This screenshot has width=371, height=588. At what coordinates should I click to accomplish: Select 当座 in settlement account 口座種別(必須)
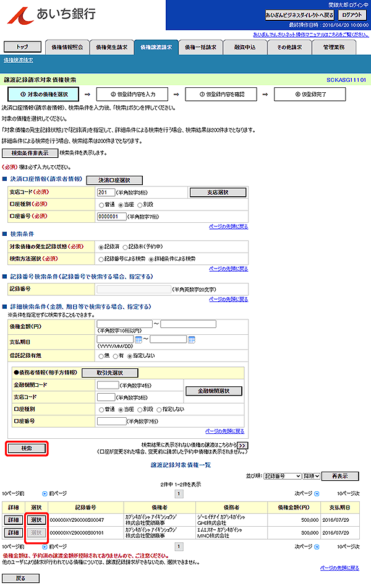[x=121, y=205]
